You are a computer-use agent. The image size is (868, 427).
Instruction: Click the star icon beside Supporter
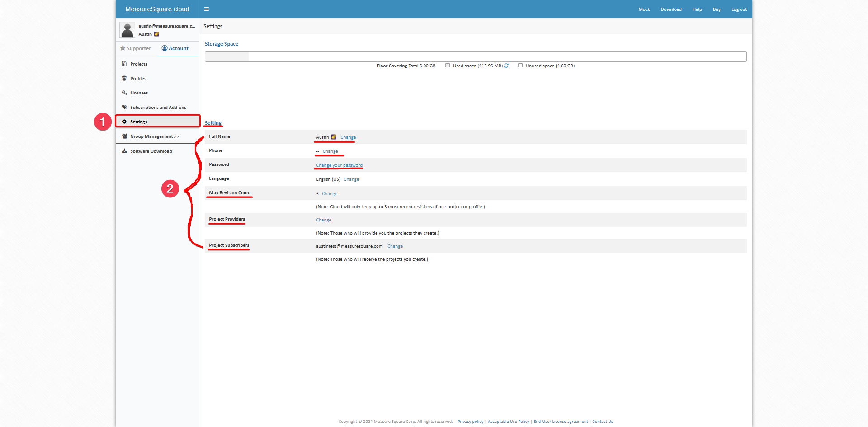tap(123, 48)
